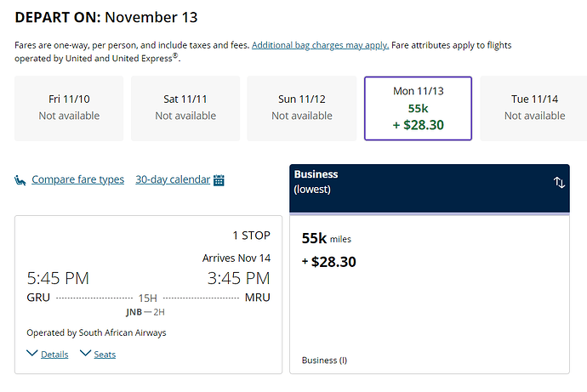The height and width of the screenshot is (392, 587).
Task: Click the chevron icon beside Seats
Action: (85, 353)
